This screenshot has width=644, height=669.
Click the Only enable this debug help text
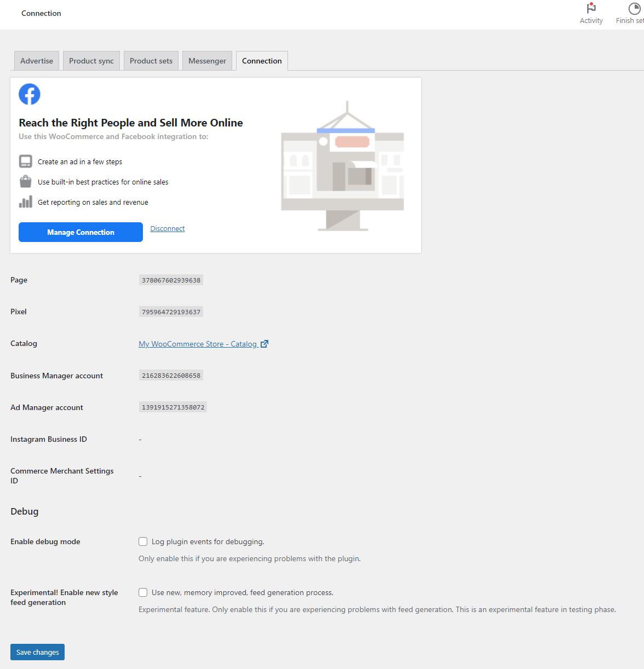pos(250,559)
